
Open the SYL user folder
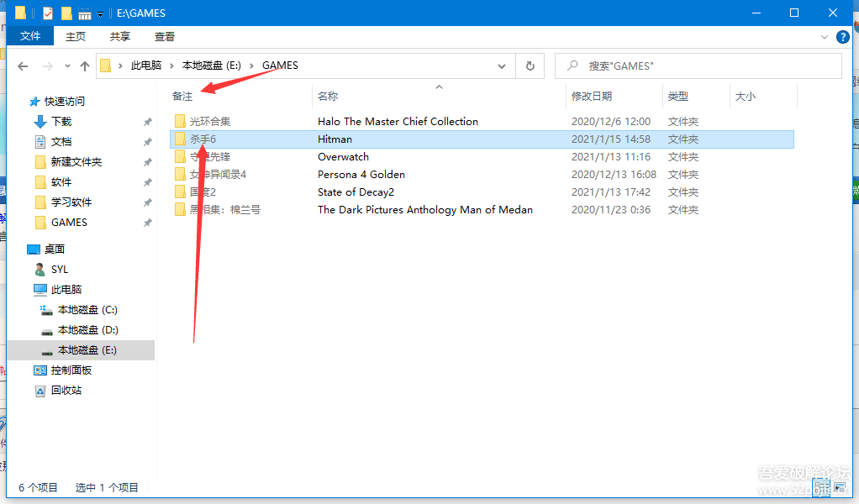coord(60,270)
